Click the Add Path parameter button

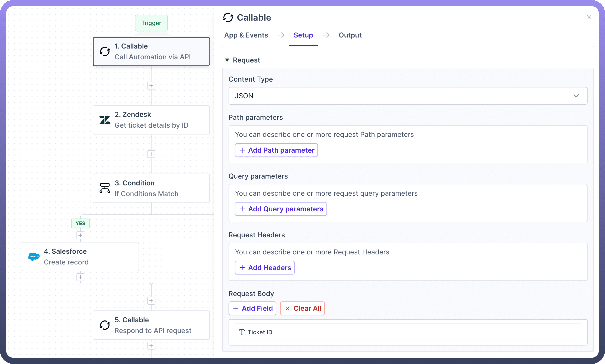coord(276,150)
